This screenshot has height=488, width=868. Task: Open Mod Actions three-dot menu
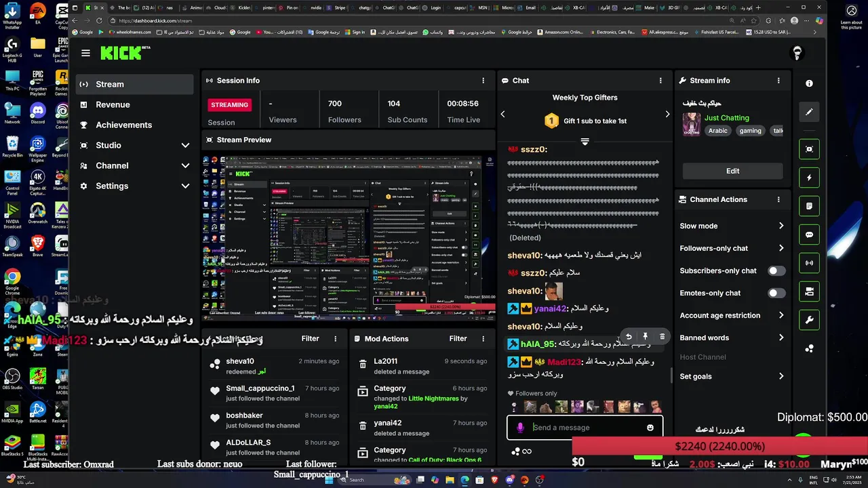(x=483, y=339)
